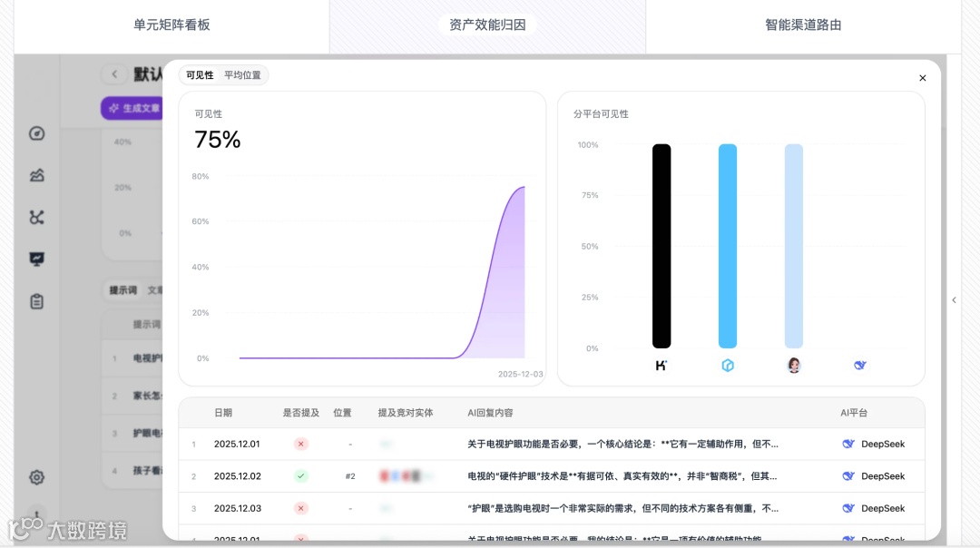Switch to 资产效能归因 tab
Image resolution: width=980 pixels, height=548 pixels.
(x=487, y=25)
